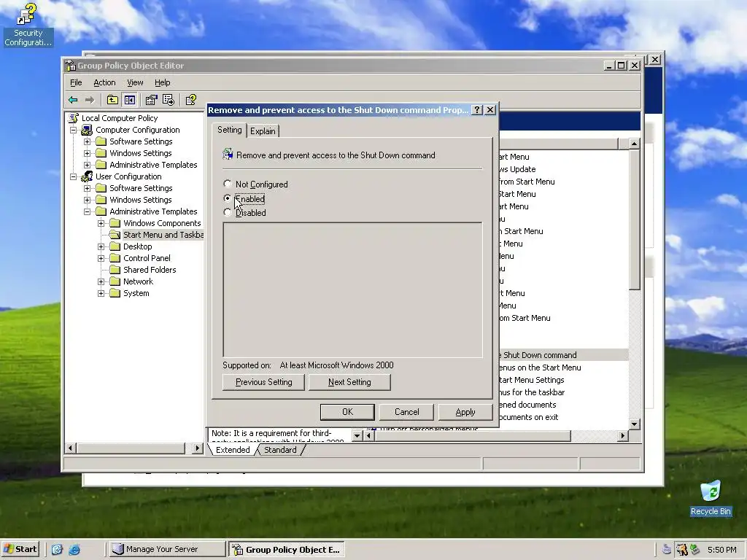This screenshot has width=747, height=560.
Task: Collapse the Computer Configuration node
Action: point(74,130)
